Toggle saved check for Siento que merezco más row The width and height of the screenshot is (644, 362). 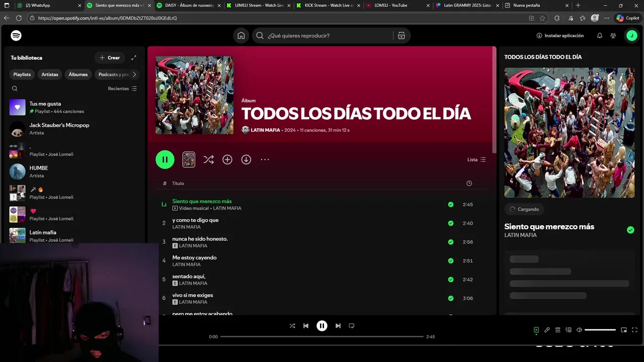451,205
